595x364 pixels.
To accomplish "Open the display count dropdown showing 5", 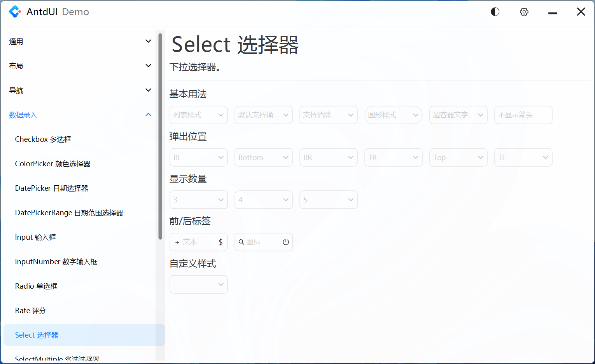I will [328, 199].
